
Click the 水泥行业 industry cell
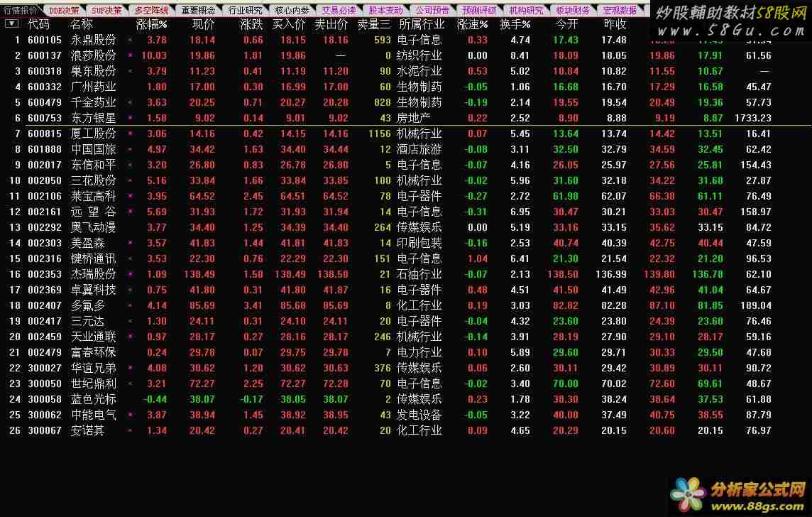point(419,71)
